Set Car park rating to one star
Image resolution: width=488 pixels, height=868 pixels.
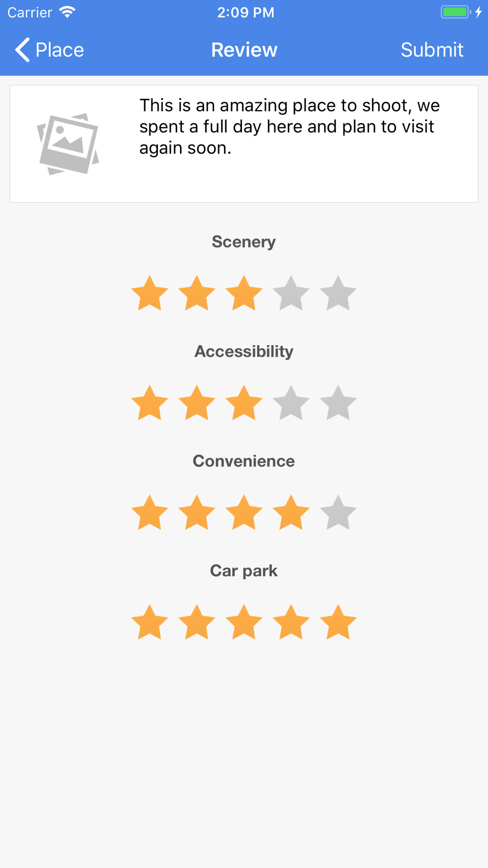pyautogui.click(x=150, y=622)
